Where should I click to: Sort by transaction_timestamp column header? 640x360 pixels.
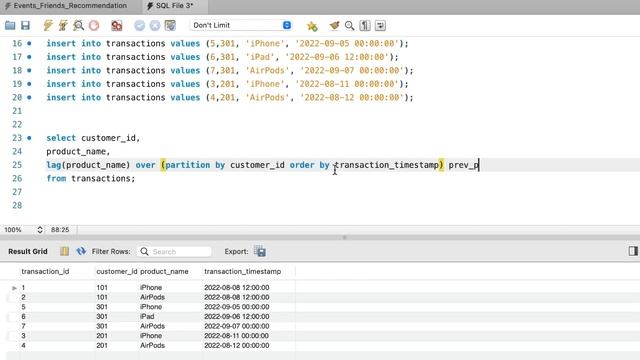click(x=242, y=271)
